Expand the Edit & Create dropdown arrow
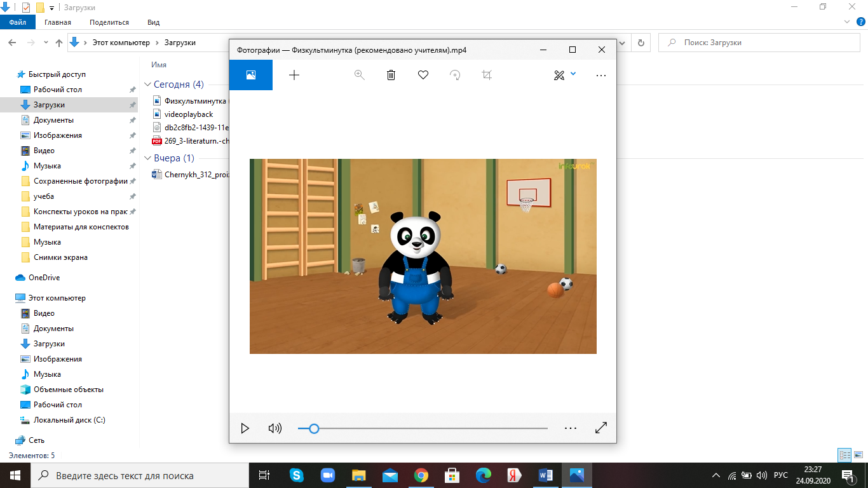Viewport: 868px width, 488px height. (x=573, y=74)
